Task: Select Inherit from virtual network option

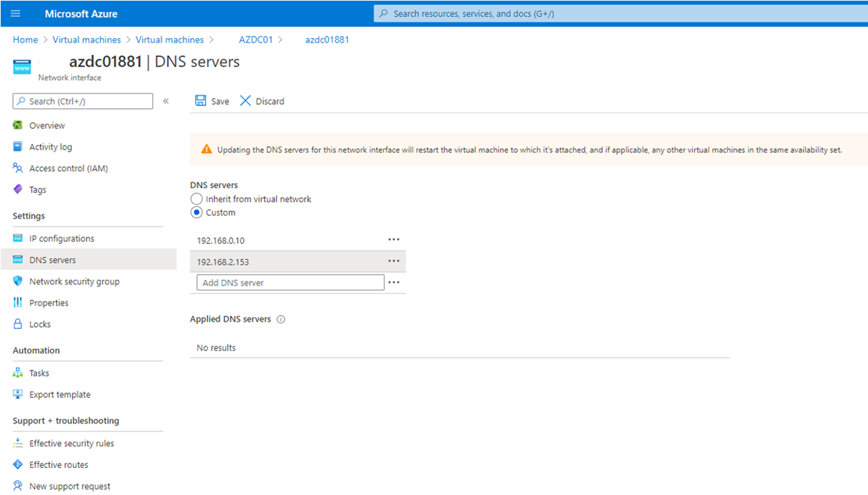Action: [196, 199]
